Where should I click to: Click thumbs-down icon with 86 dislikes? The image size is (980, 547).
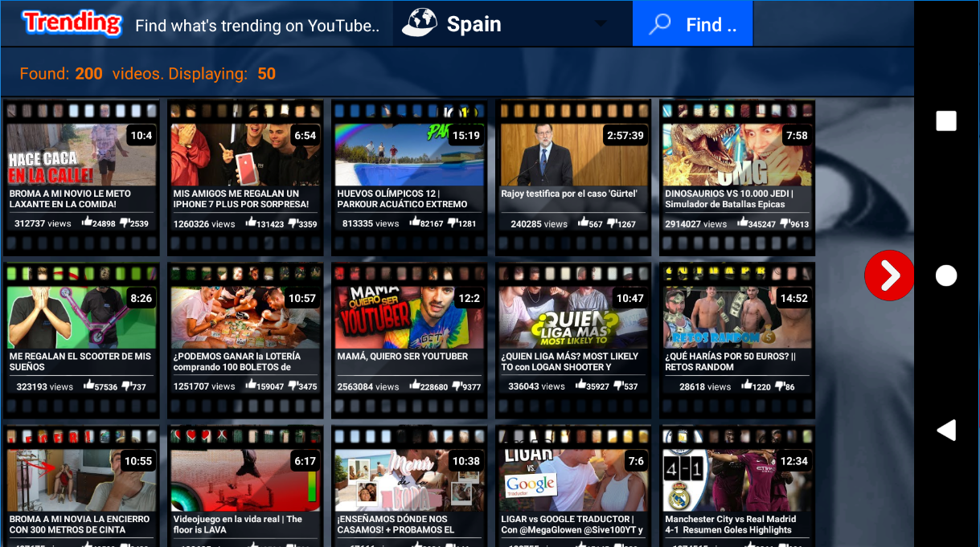(x=779, y=385)
